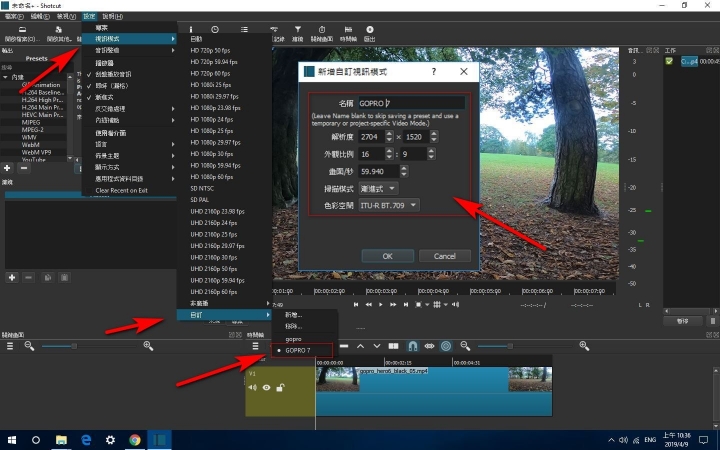720x450 pixels.
Task: Click the timeline Lift (up caret) icon
Action: coord(360,346)
